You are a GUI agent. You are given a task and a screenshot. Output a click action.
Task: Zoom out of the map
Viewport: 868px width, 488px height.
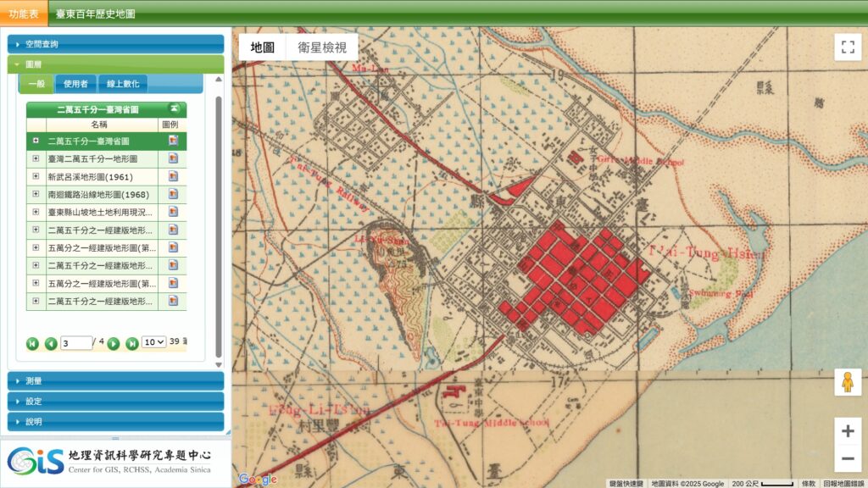click(847, 460)
